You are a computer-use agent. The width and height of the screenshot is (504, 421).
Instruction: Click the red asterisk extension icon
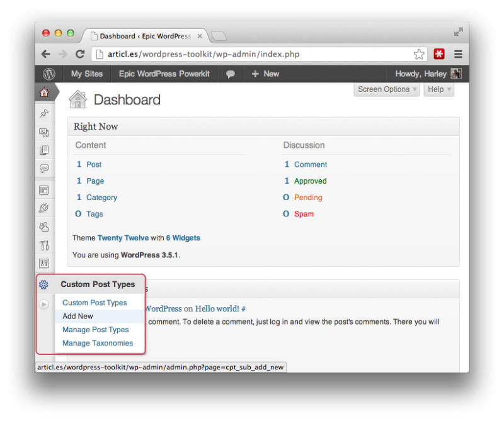pyautogui.click(x=439, y=54)
